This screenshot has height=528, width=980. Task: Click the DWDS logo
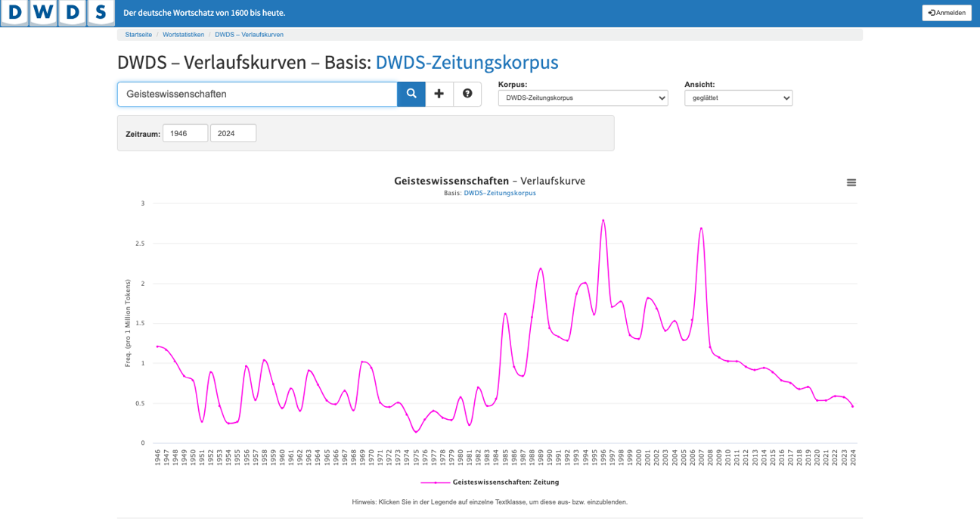click(57, 13)
